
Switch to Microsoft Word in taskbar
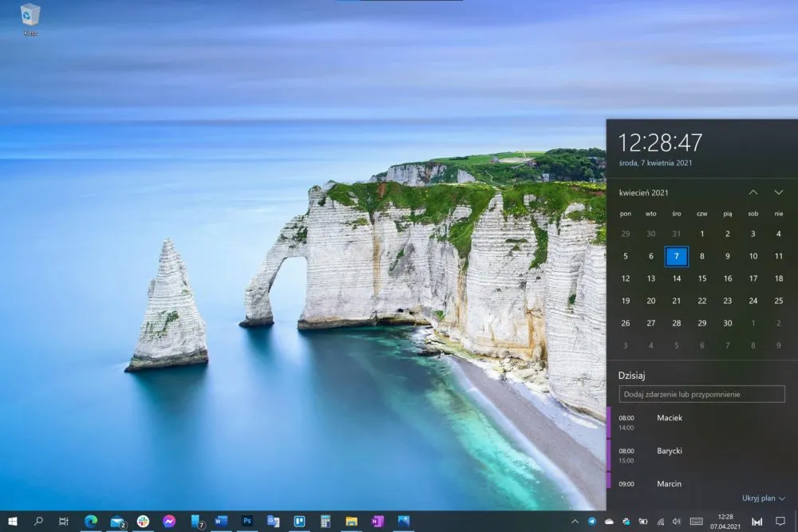[x=221, y=521]
